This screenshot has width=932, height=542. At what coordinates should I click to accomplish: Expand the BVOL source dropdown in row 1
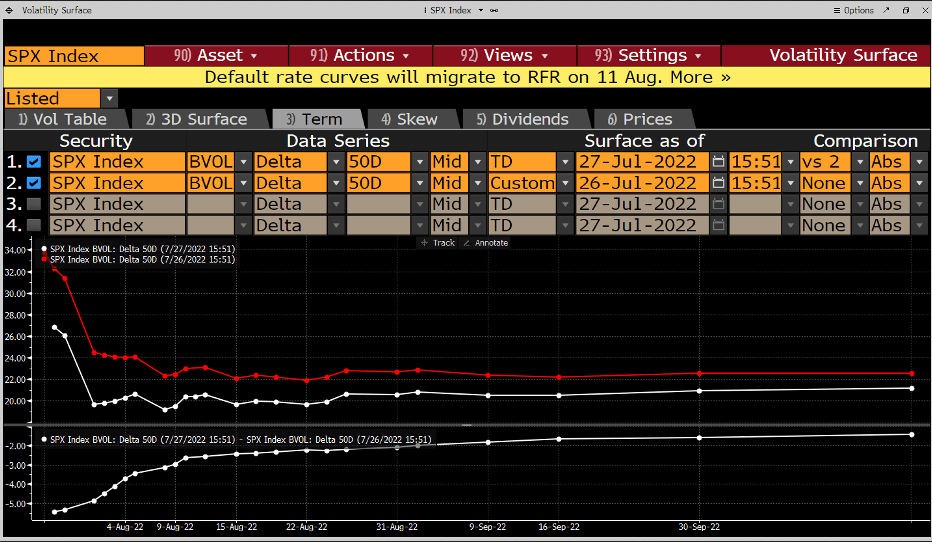243,162
